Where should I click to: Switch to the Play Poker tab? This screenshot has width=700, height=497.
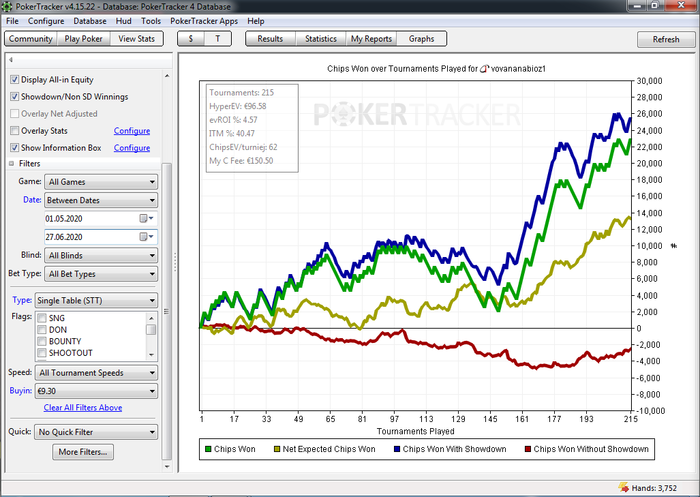(83, 39)
